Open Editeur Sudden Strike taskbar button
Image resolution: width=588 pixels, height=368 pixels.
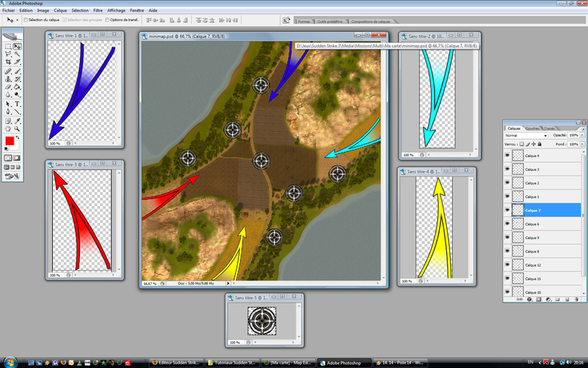point(176,363)
